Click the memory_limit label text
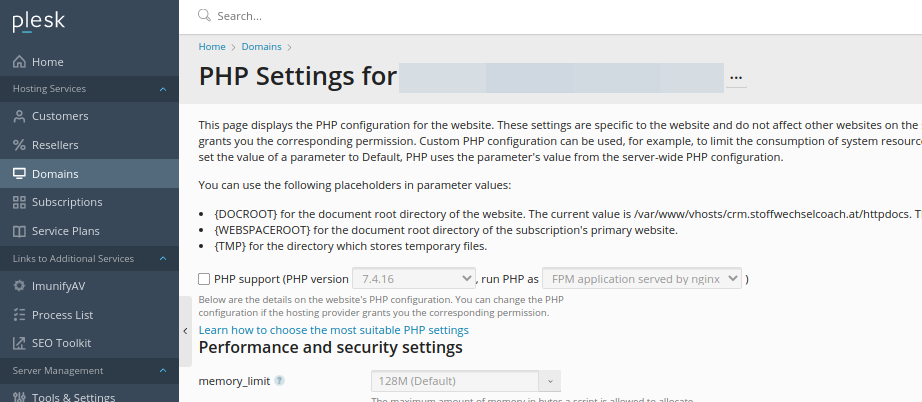This screenshot has height=402, width=922. pyautogui.click(x=234, y=381)
